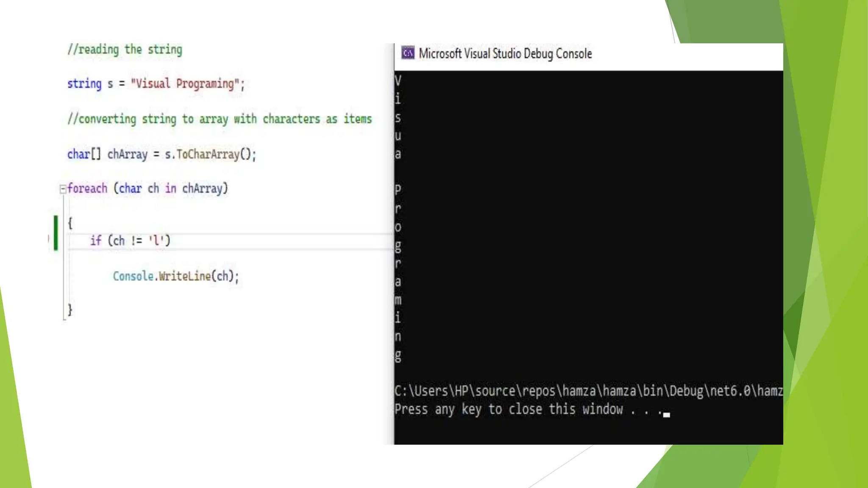
Task: Select the 'string' keyword in declaration
Action: (x=84, y=83)
